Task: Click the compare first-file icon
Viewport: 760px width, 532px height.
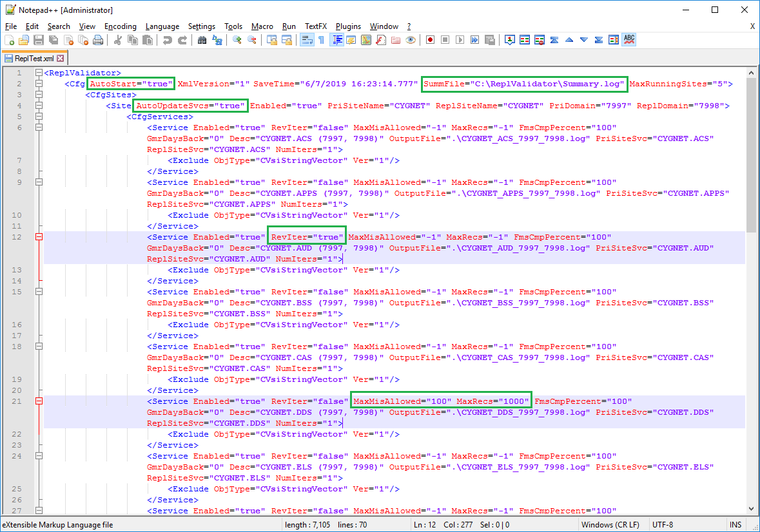Action: point(509,40)
